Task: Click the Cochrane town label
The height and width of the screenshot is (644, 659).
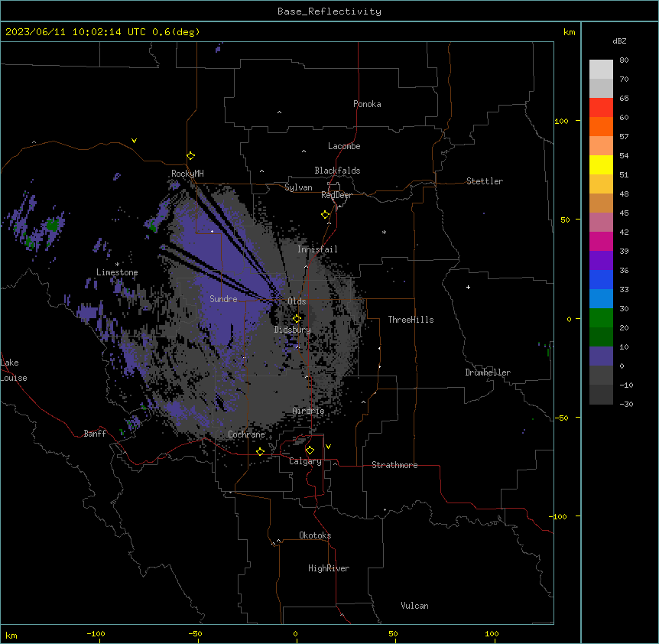Action: pyautogui.click(x=246, y=434)
